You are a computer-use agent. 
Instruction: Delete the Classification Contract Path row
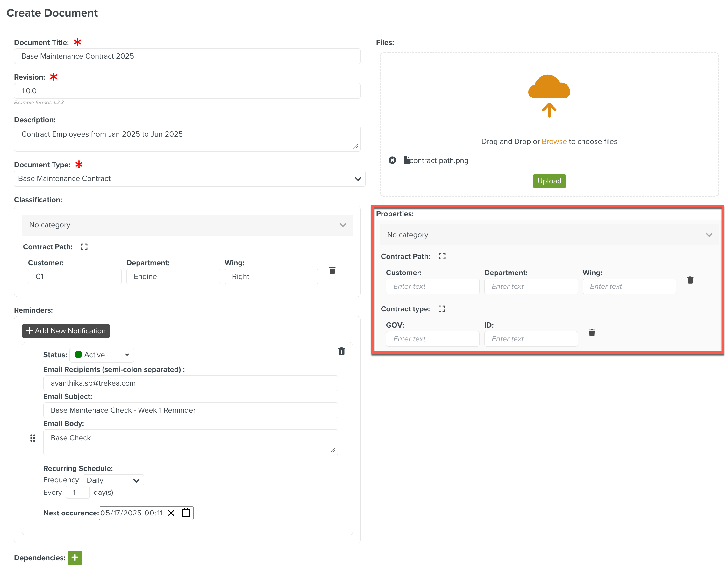[332, 270]
